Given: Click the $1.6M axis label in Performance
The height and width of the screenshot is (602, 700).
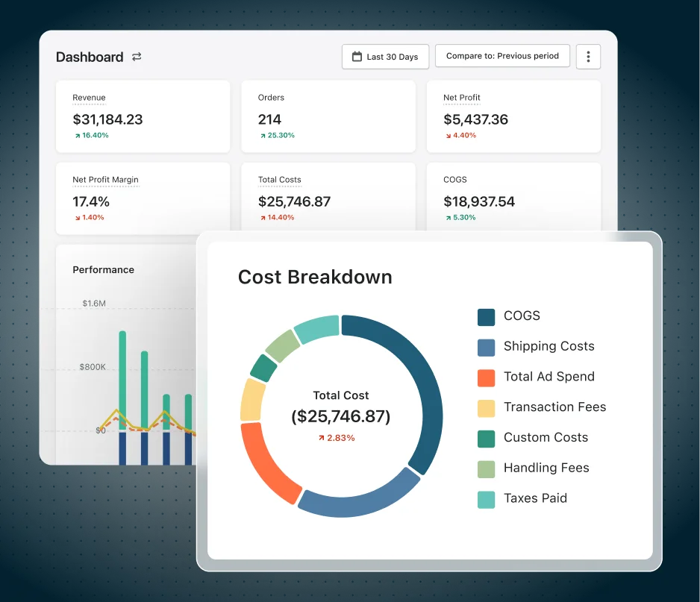Looking at the screenshot, I should coord(94,304).
